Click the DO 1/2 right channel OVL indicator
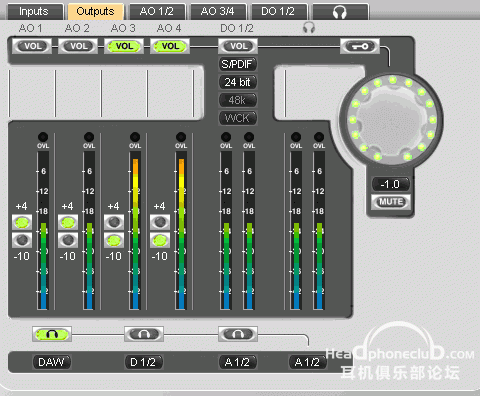The image size is (480, 396). pyautogui.click(x=249, y=137)
